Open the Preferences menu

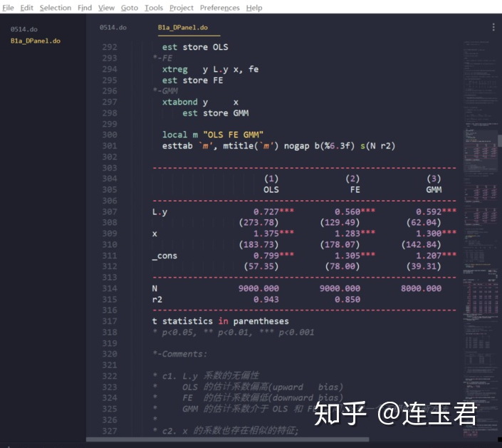(219, 8)
